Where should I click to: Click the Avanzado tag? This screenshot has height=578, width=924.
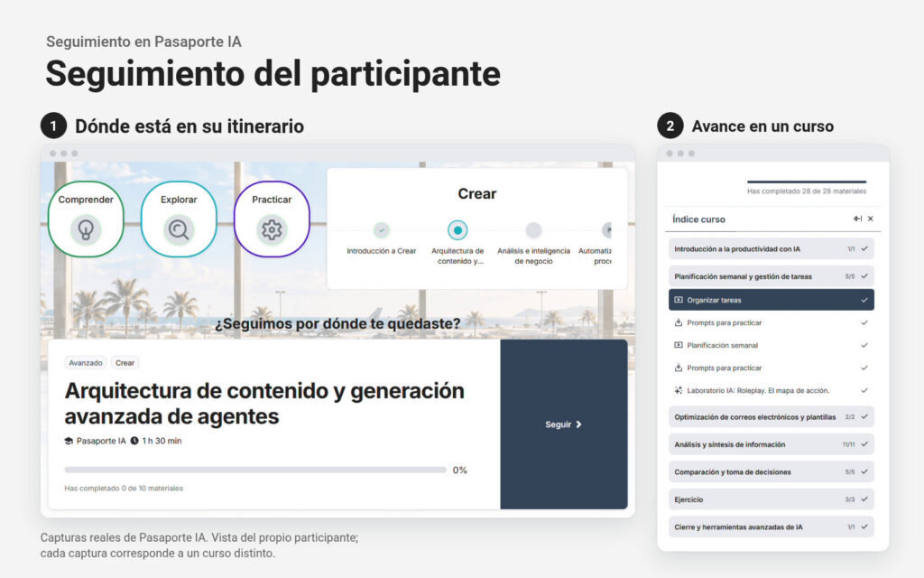86,363
